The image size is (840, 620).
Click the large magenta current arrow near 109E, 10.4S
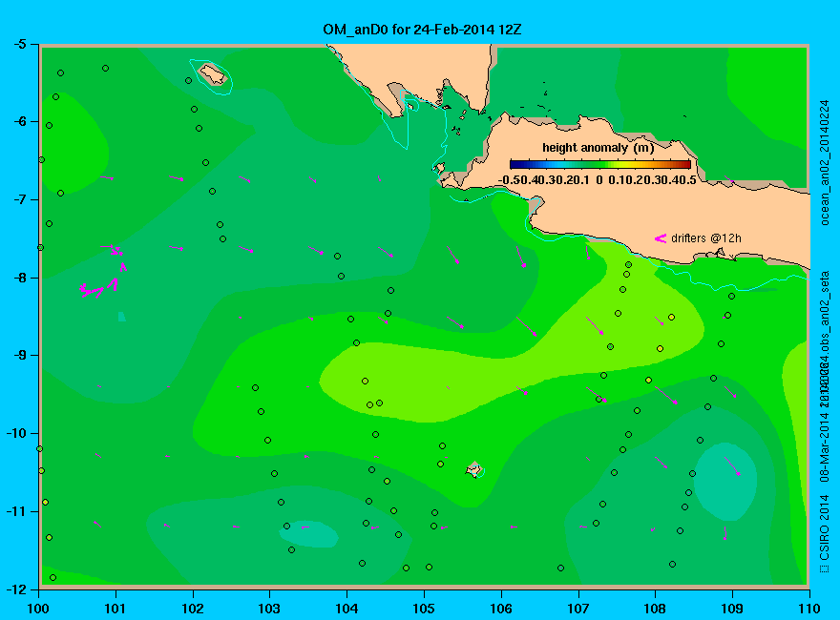pos(732,466)
